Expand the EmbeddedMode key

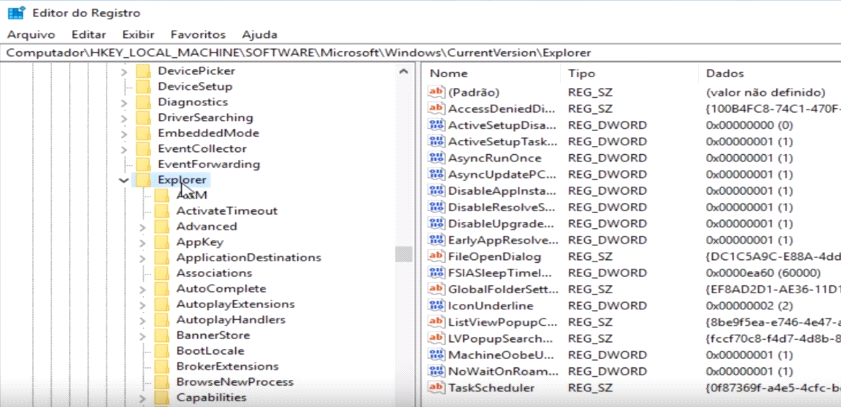[x=124, y=134]
